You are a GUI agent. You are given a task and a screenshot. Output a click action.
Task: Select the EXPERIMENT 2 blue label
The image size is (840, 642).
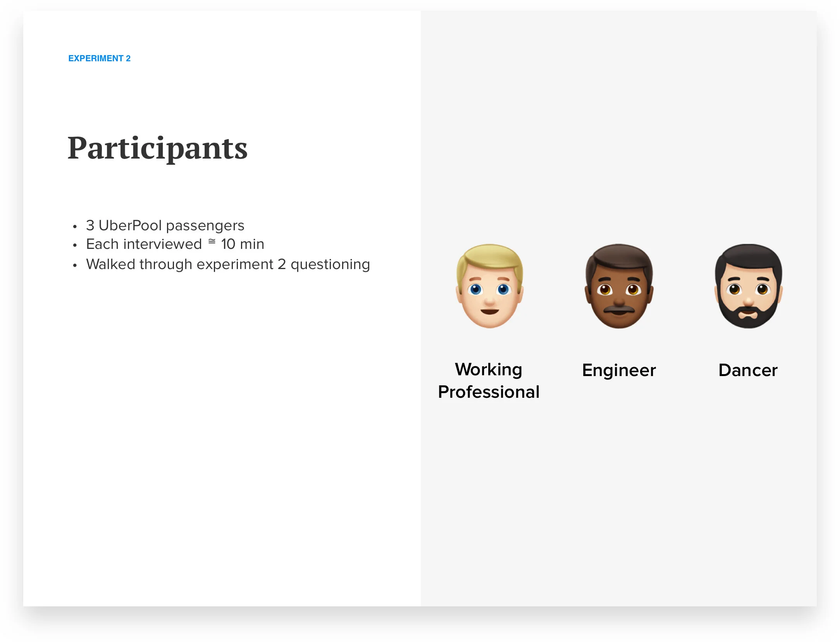pyautogui.click(x=100, y=59)
